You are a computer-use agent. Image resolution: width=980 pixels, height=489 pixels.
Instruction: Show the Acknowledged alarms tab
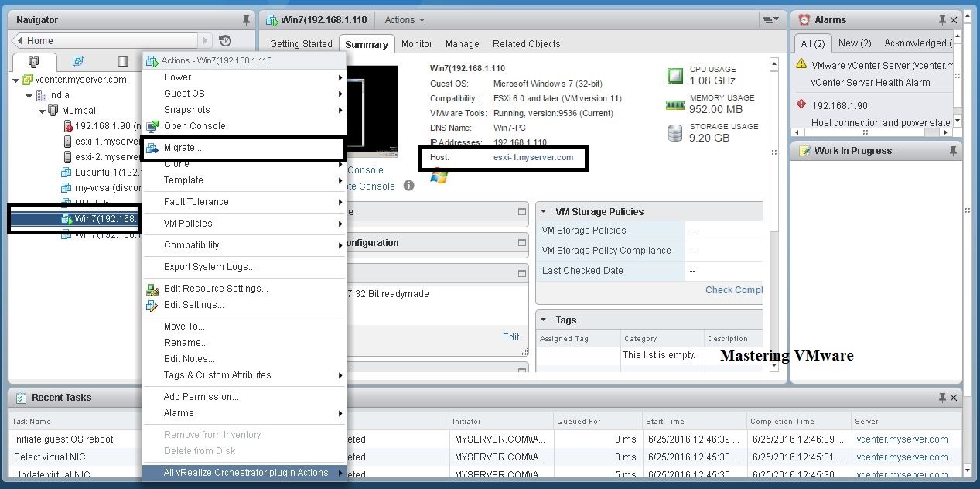point(916,43)
